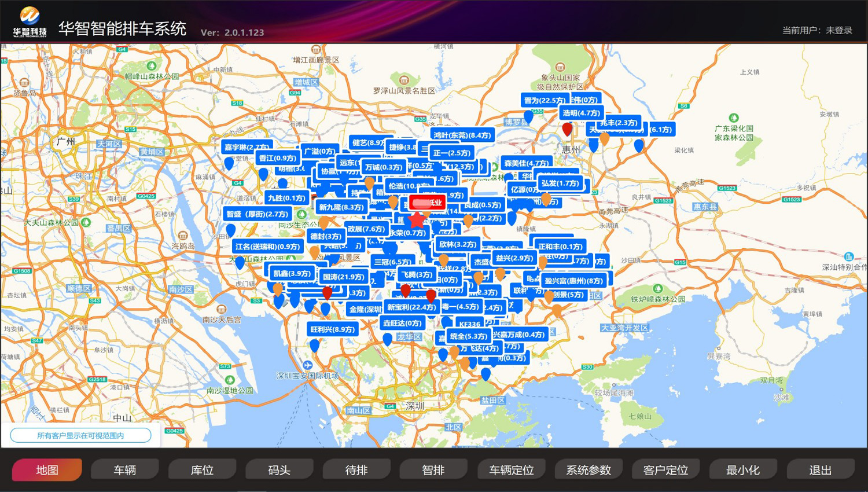Click the blue pin under 嘉宇琳 label
The height and width of the screenshot is (492, 868).
[229, 163]
